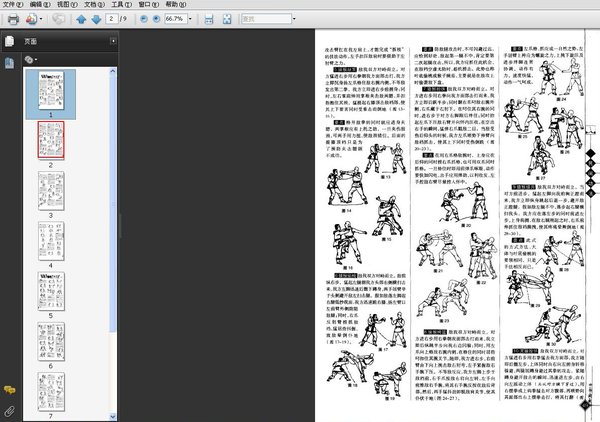Go to previous page with up arrow
600x422 pixels.
tap(81, 19)
